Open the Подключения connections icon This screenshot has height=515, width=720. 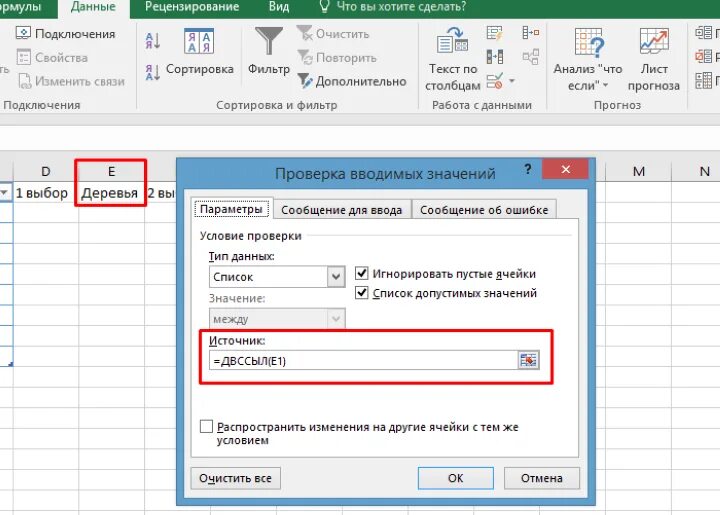23,33
